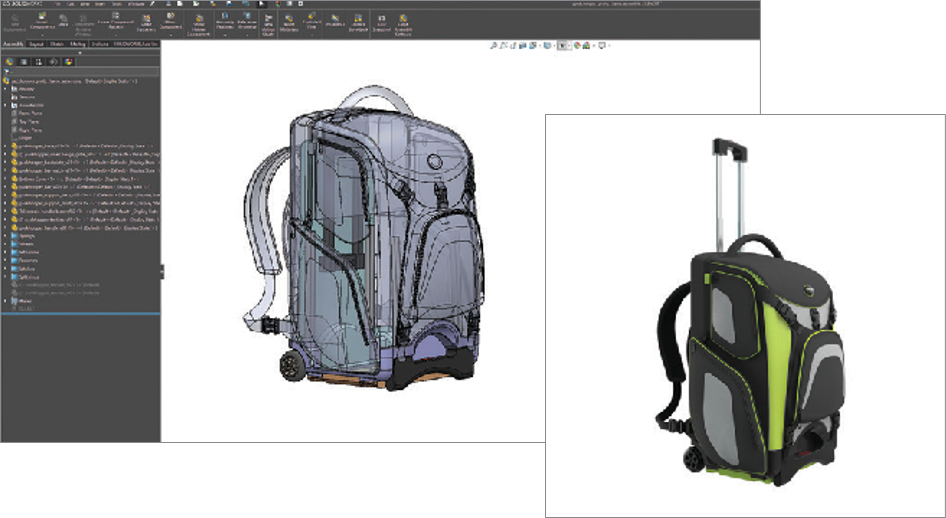Viewport: 946px width, 518px height.
Task: Toggle Section View in view toolbar
Action: [x=522, y=45]
